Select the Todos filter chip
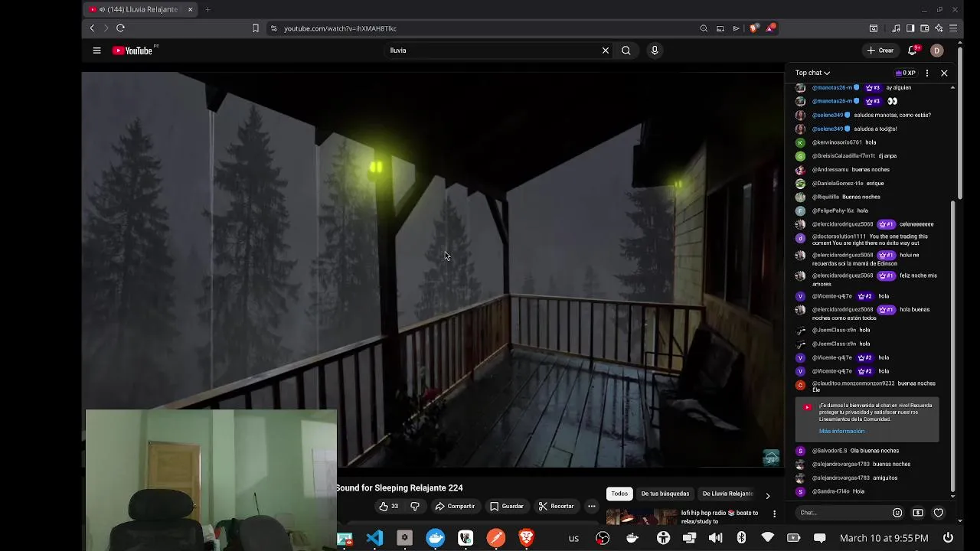This screenshot has height=551, width=980. click(619, 494)
